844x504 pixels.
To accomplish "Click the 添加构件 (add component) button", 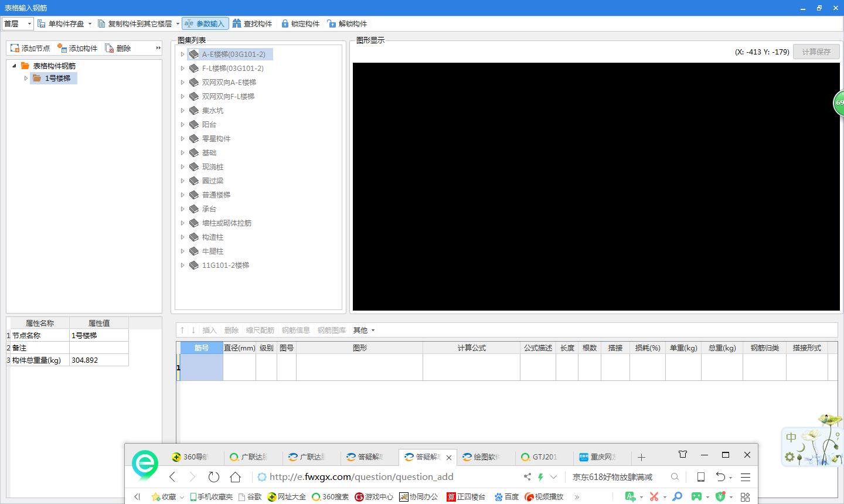I will 77,48.
